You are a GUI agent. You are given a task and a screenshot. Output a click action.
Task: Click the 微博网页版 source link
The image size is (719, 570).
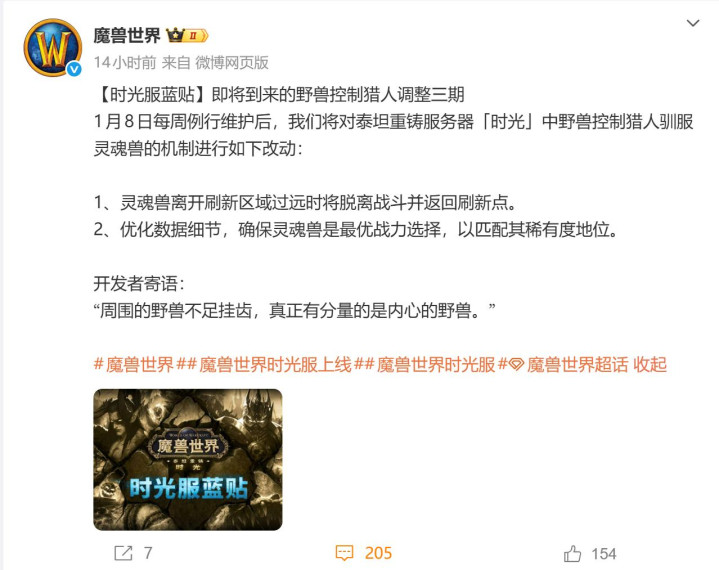click(x=232, y=62)
